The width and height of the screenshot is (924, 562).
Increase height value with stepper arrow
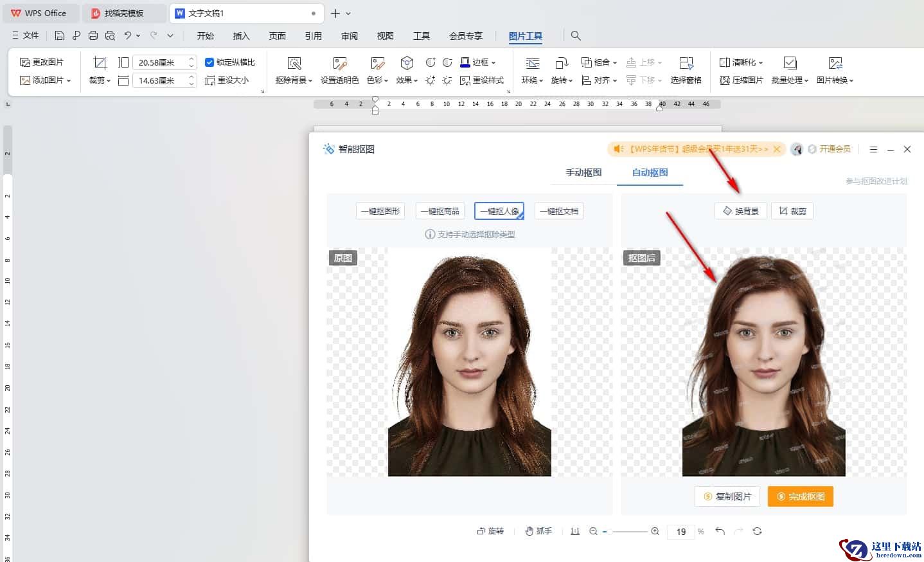click(x=191, y=59)
